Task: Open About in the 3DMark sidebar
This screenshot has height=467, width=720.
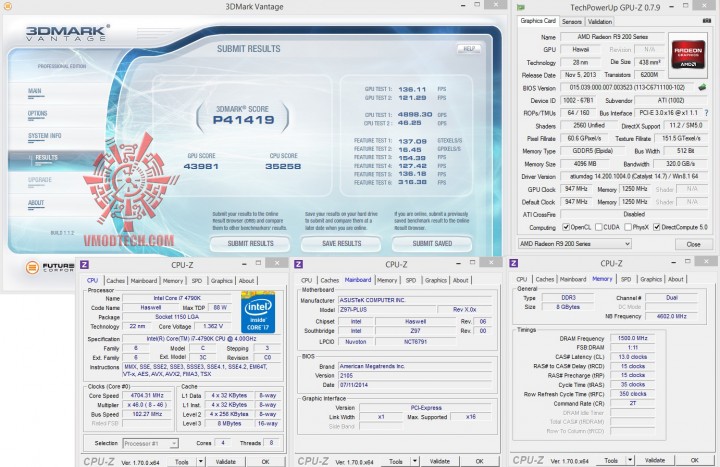Action: click(x=36, y=203)
